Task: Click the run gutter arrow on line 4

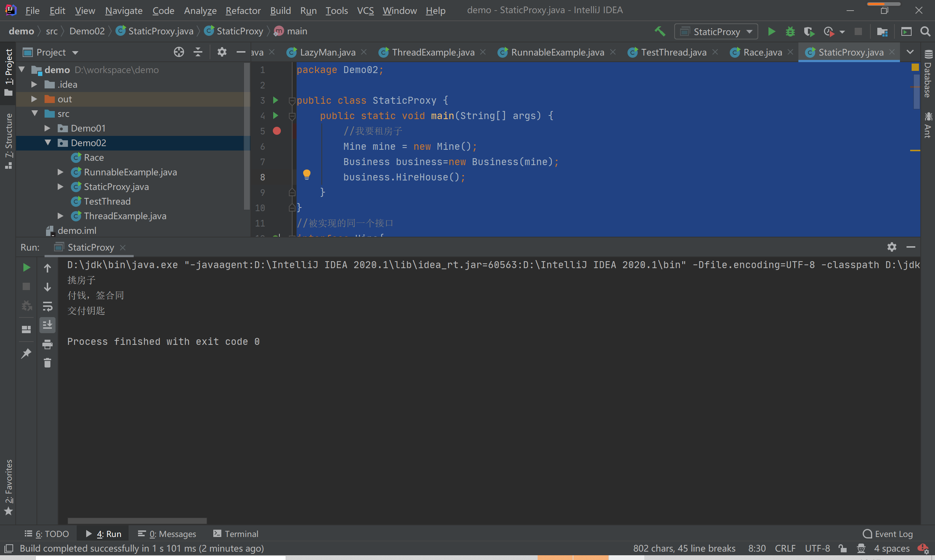Action: pos(276,115)
